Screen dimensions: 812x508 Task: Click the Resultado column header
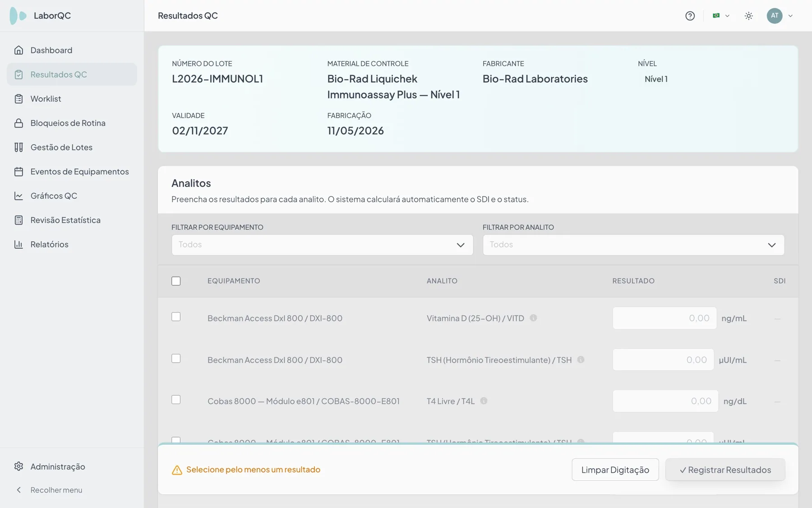633,281
